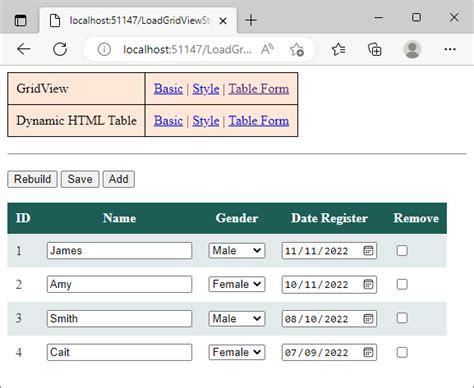Screen dimensions: 474x388
Task: Open calendar picker for James's date
Action: pos(368,251)
